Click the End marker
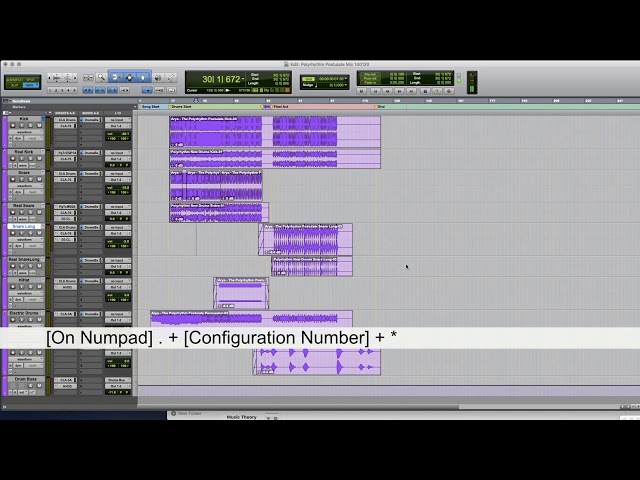The width and height of the screenshot is (640, 480). click(x=380, y=107)
